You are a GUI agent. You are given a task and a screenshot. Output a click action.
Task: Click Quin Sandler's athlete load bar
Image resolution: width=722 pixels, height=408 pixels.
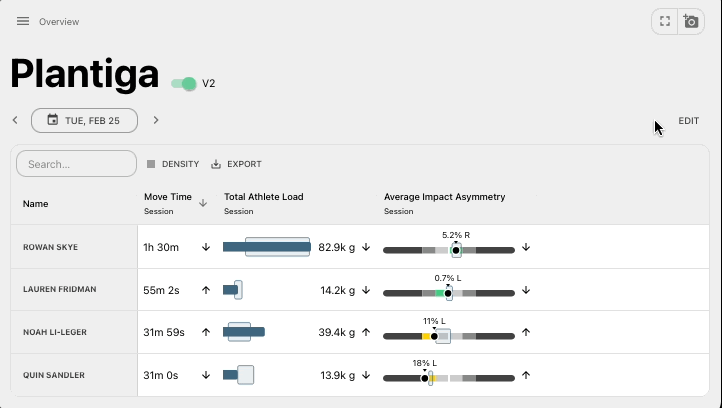point(238,375)
